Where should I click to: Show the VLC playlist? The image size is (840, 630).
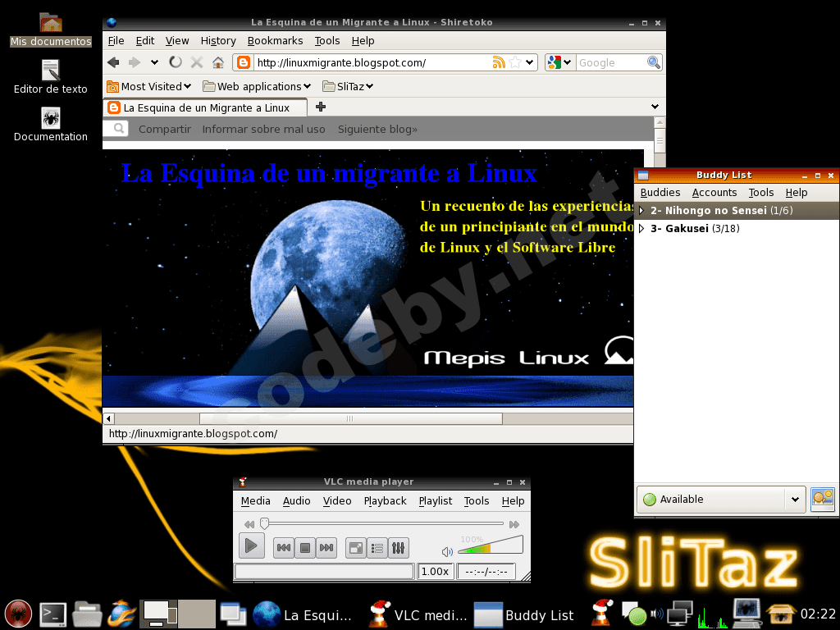click(377, 547)
